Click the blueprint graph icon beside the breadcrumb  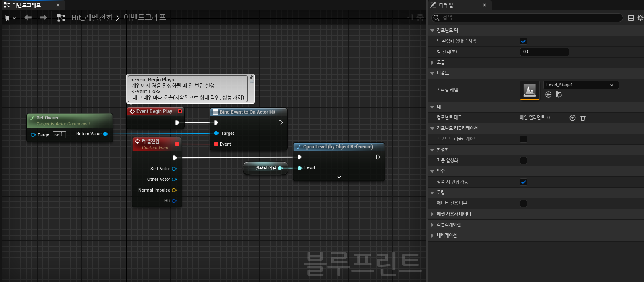[61, 18]
